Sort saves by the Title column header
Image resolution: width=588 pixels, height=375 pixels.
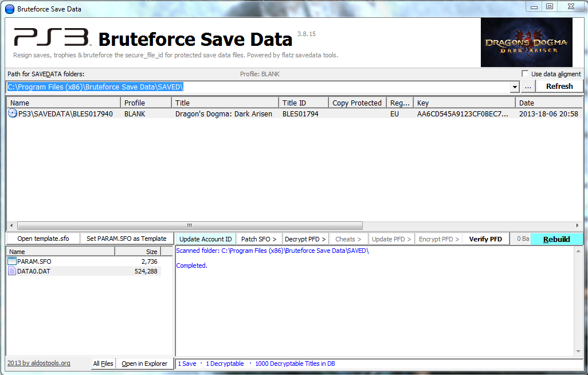(x=225, y=103)
